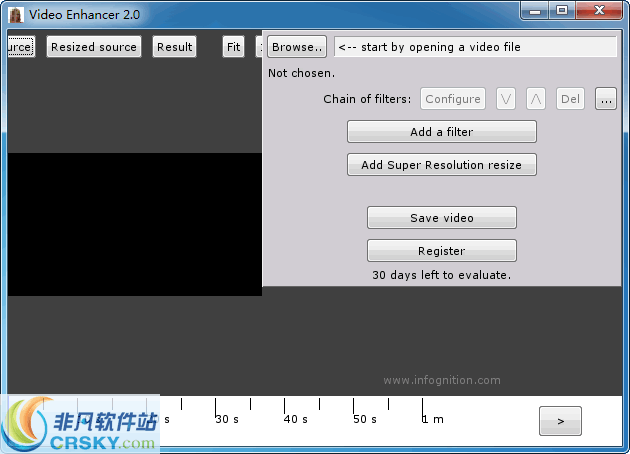The height and width of the screenshot is (454, 630).
Task: Click the Save video button
Action: [x=442, y=218]
